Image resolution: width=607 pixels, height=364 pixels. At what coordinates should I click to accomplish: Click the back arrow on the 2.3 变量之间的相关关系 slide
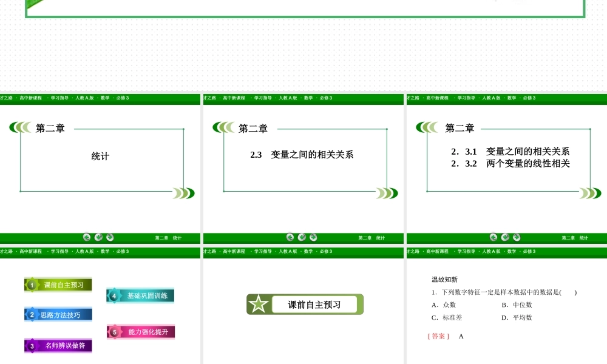pos(290,237)
